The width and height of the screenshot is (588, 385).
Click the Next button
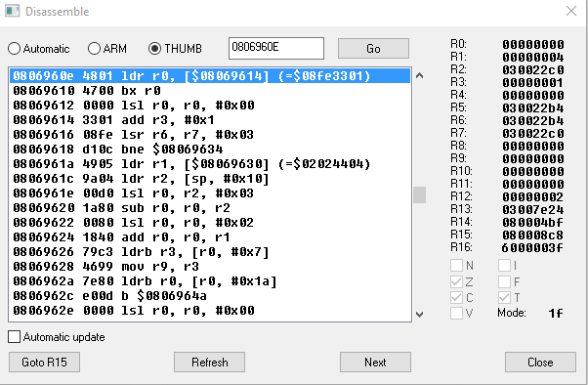(x=375, y=363)
